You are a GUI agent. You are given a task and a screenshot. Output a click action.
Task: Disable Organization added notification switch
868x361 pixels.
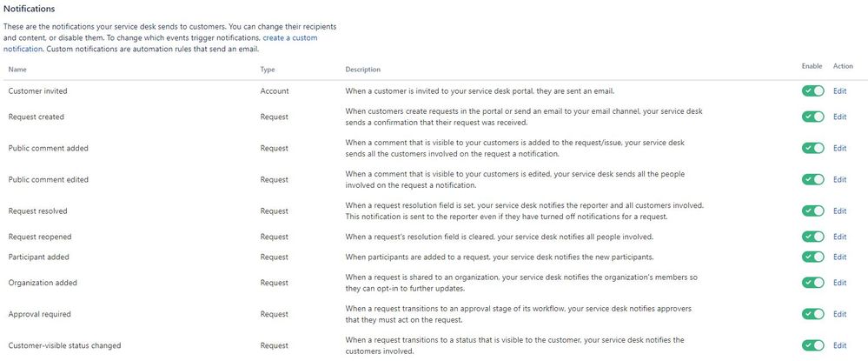coord(812,283)
